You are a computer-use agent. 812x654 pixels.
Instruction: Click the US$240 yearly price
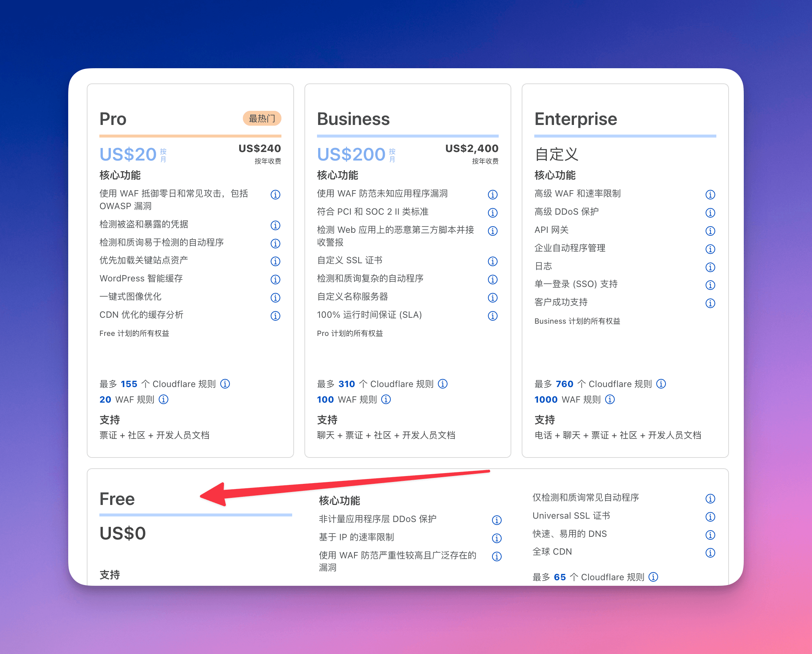(x=260, y=148)
